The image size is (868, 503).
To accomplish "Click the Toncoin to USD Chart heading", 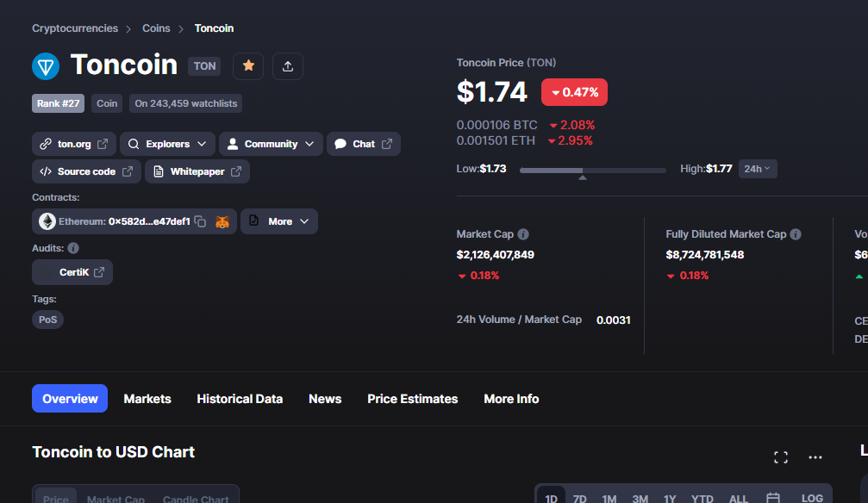I will pos(114,452).
